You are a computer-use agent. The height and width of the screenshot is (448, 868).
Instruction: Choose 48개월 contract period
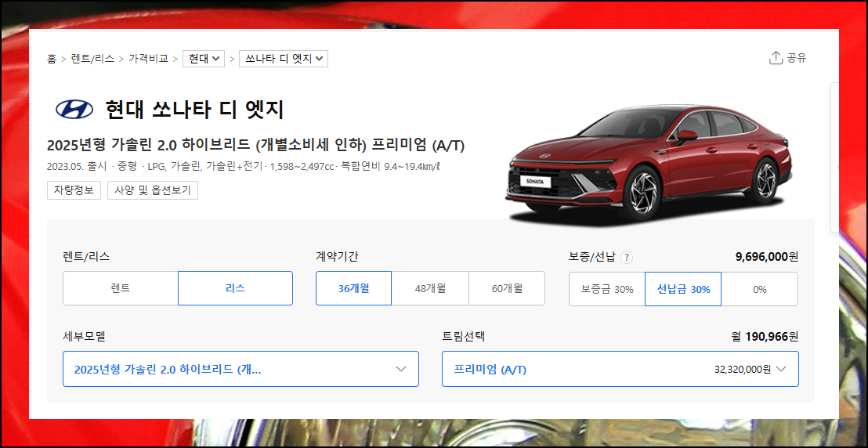(430, 288)
